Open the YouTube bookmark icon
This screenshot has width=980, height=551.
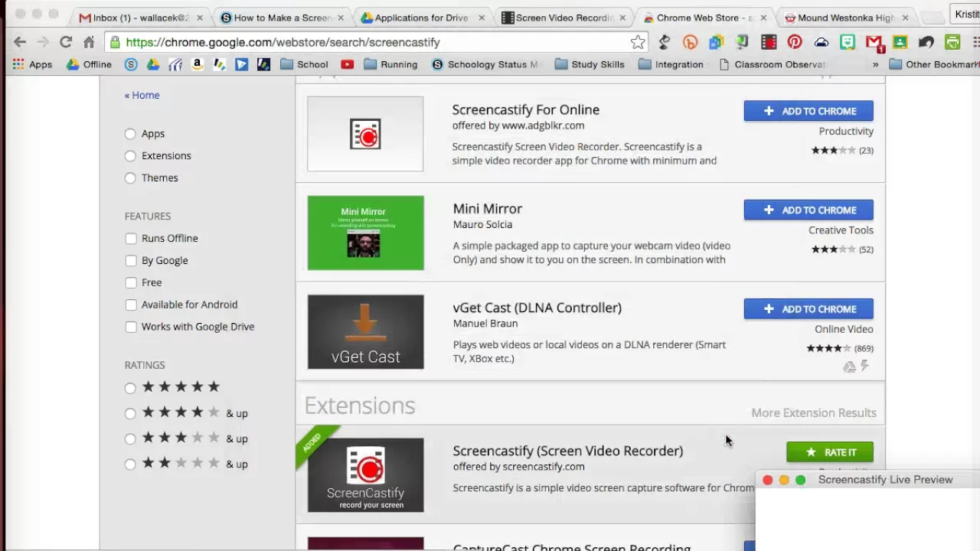(x=347, y=64)
